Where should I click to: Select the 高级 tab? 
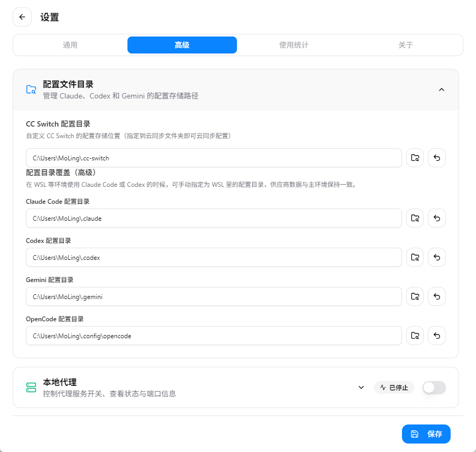tap(182, 45)
